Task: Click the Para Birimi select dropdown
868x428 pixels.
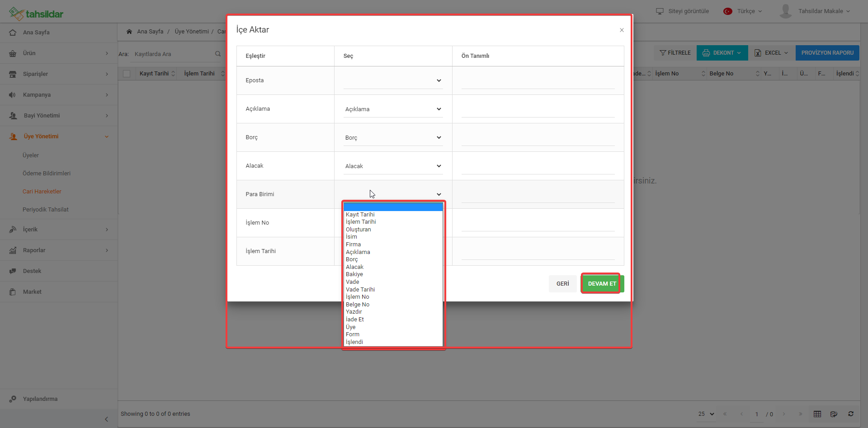Action: click(393, 194)
